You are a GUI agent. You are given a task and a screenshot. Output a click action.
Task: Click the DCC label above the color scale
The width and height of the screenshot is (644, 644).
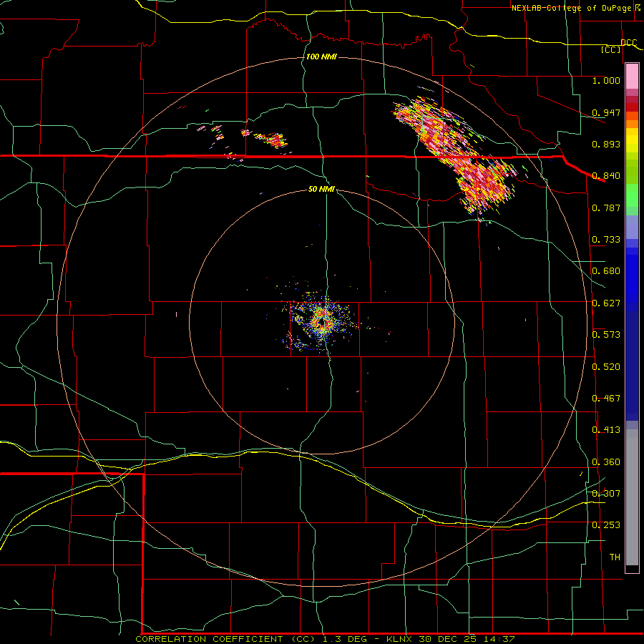coord(628,42)
